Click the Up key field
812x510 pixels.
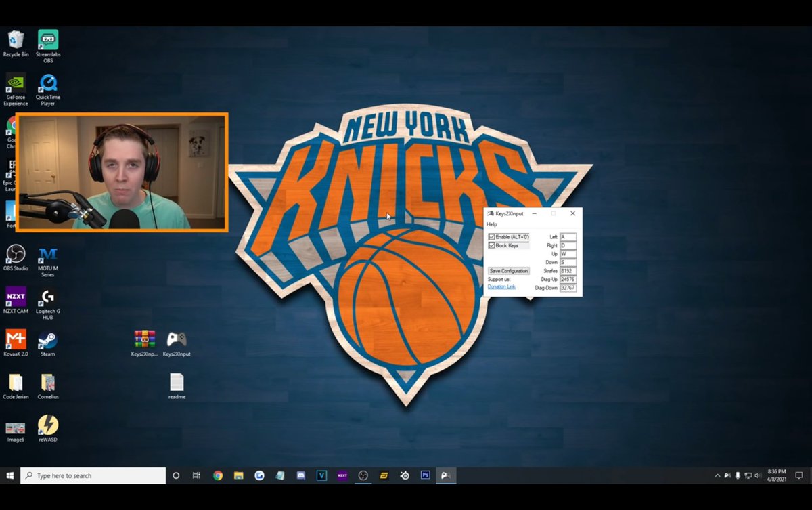tap(568, 254)
